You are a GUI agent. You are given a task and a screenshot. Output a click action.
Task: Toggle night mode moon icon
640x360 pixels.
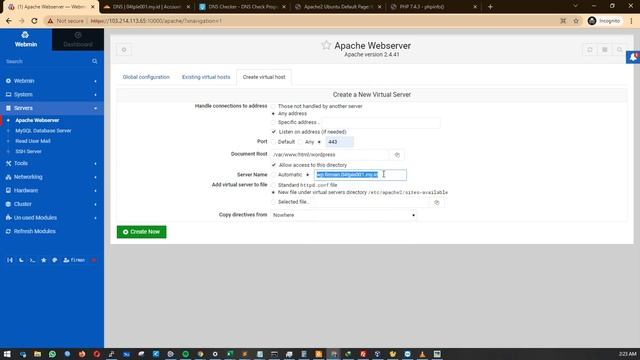tap(21, 260)
